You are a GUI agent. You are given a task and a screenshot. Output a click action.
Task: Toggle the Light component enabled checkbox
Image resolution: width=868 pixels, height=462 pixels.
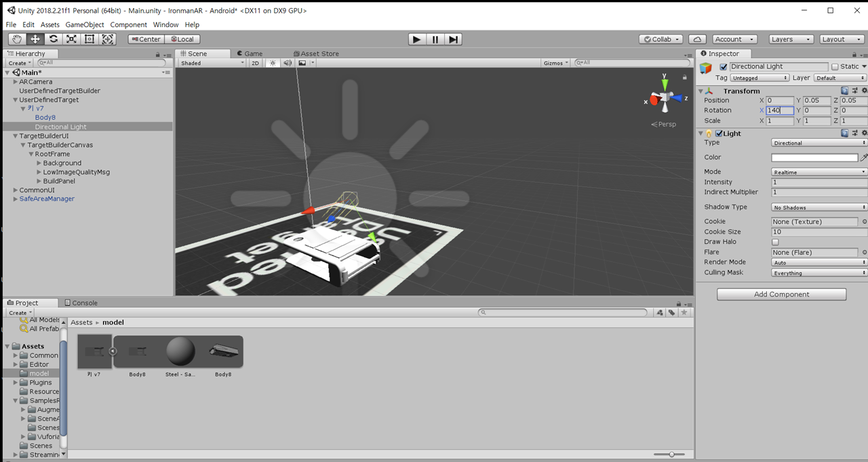[x=719, y=133]
